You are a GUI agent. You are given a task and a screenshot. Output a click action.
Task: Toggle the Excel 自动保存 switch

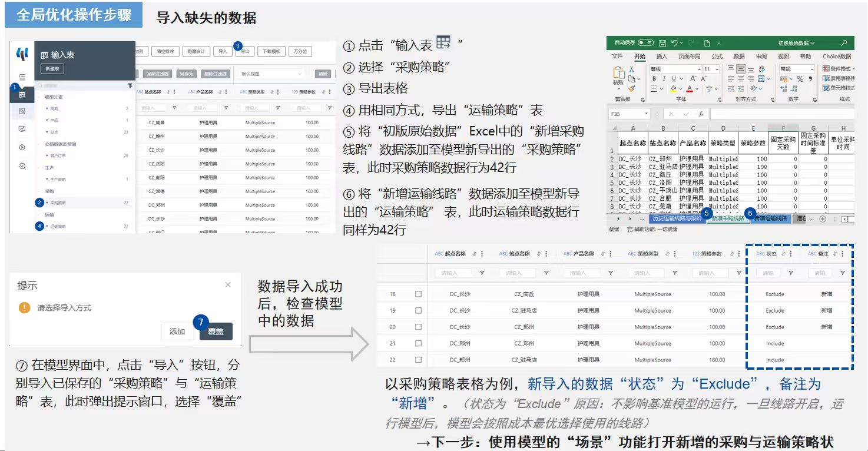tap(645, 43)
